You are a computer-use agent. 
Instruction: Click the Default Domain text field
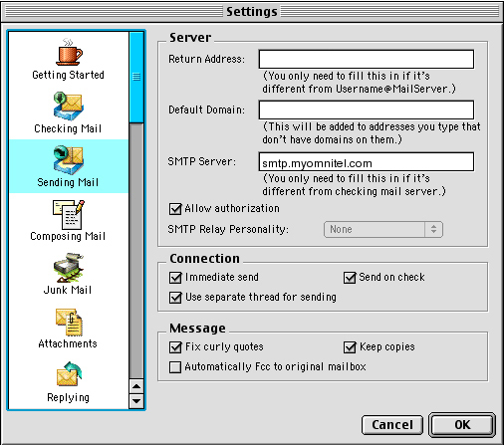pos(367,110)
